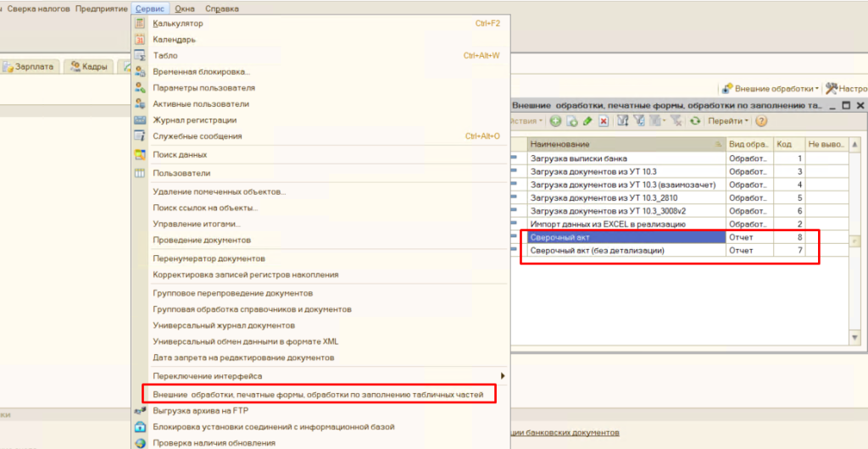Click the red Mark for deletion icon
The height and width of the screenshot is (449, 868).
[604, 121]
